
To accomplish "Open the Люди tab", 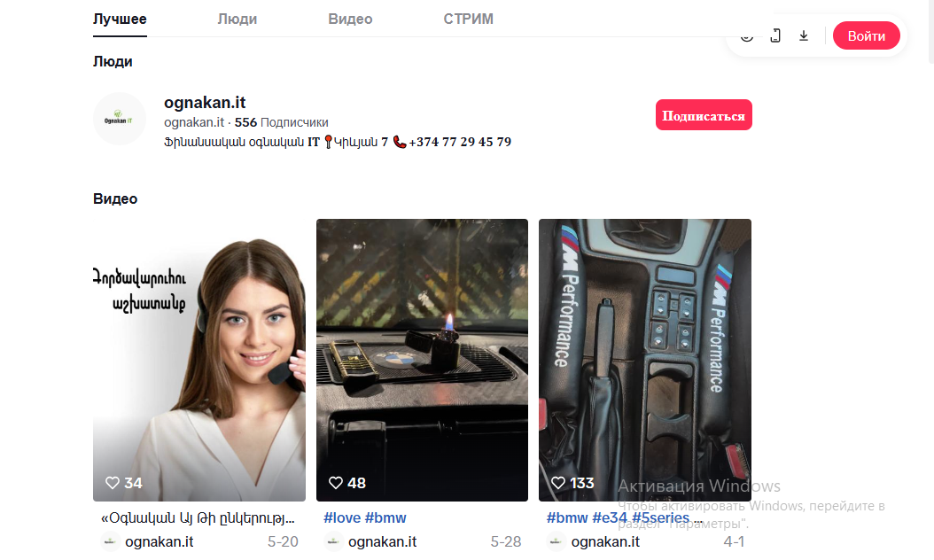I will (237, 19).
